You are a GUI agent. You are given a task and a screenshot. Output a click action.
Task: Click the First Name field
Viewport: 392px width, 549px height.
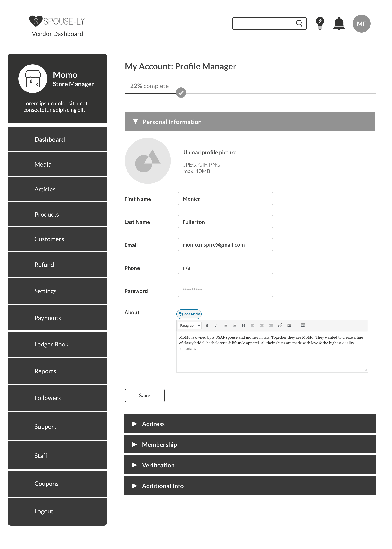click(225, 199)
